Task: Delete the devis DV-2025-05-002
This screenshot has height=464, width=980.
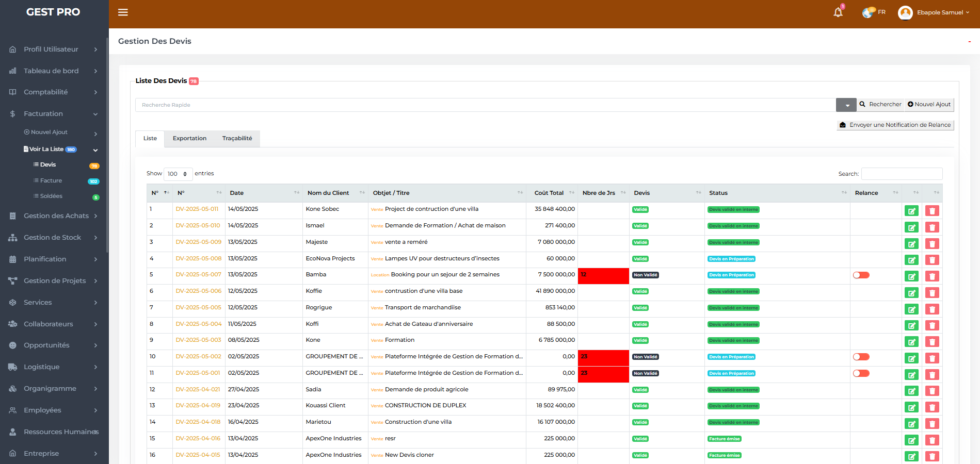Action: click(932, 358)
